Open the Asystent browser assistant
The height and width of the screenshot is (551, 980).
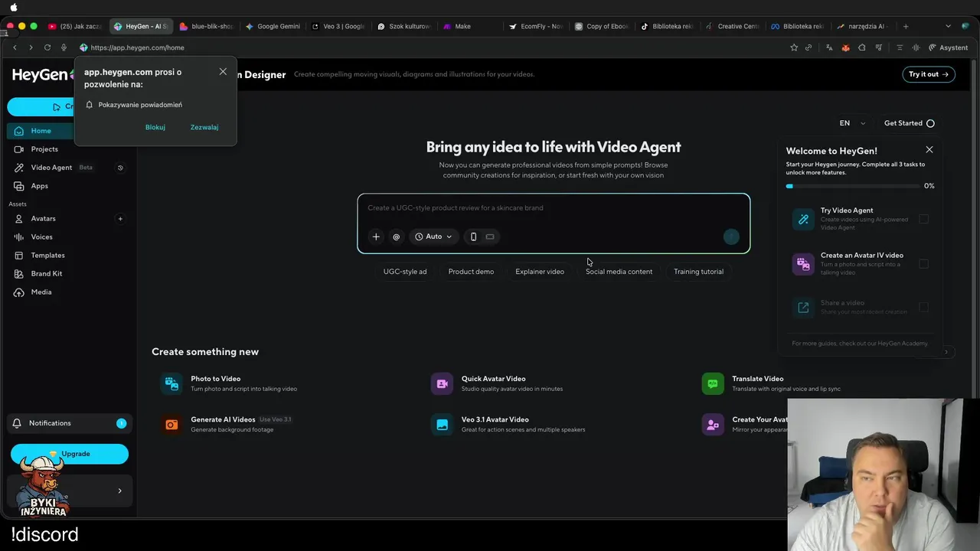tap(948, 47)
